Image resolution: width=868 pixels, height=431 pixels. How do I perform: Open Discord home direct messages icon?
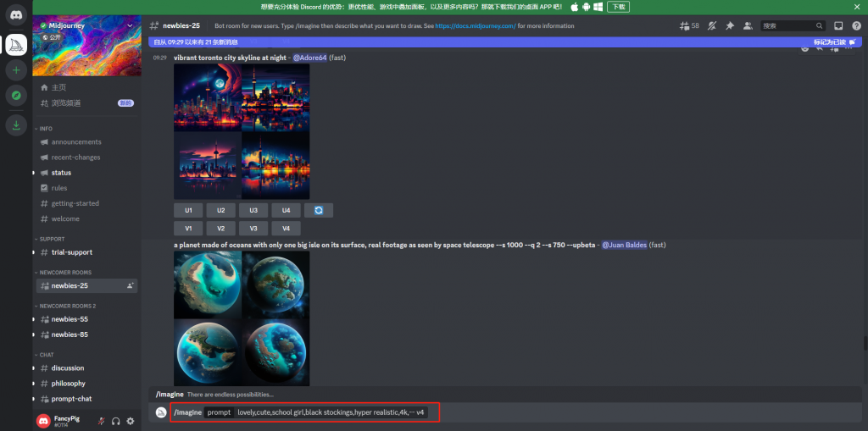coord(16,14)
